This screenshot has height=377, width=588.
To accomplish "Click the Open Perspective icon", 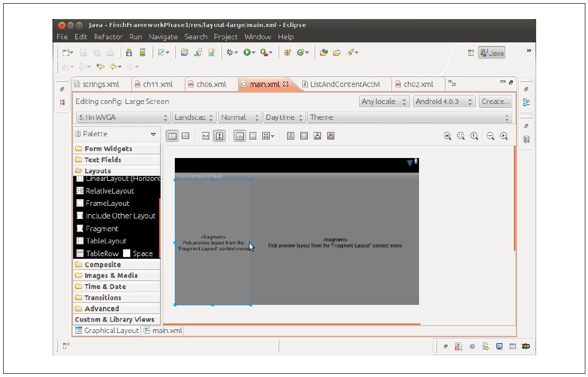I will point(471,52).
